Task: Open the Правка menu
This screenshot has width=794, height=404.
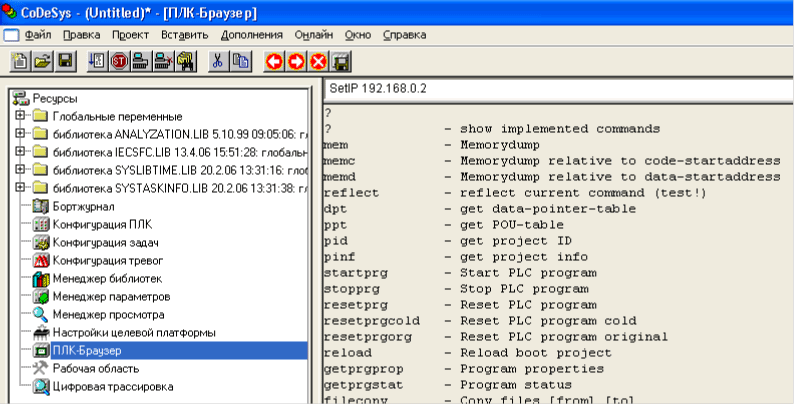Action: [81, 35]
